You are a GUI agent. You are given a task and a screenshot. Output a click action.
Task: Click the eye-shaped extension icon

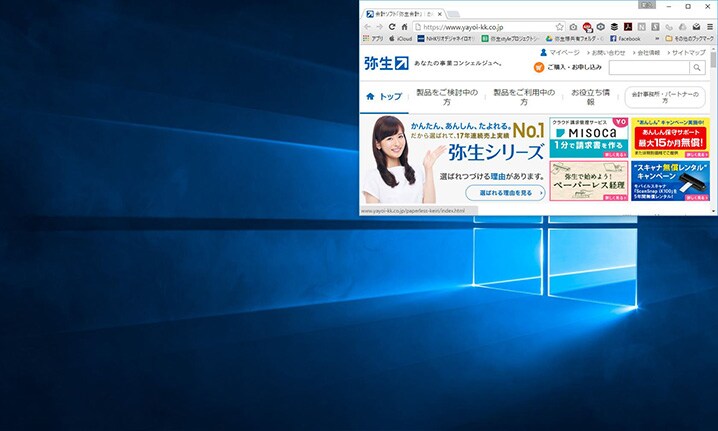(601, 27)
